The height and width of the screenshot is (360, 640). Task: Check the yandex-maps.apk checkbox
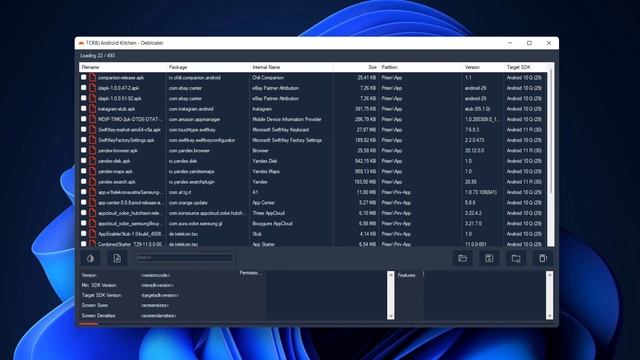(84, 171)
